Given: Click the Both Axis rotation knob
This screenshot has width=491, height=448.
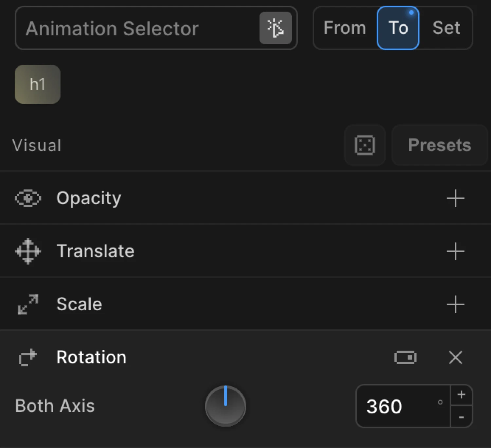Looking at the screenshot, I should (225, 406).
